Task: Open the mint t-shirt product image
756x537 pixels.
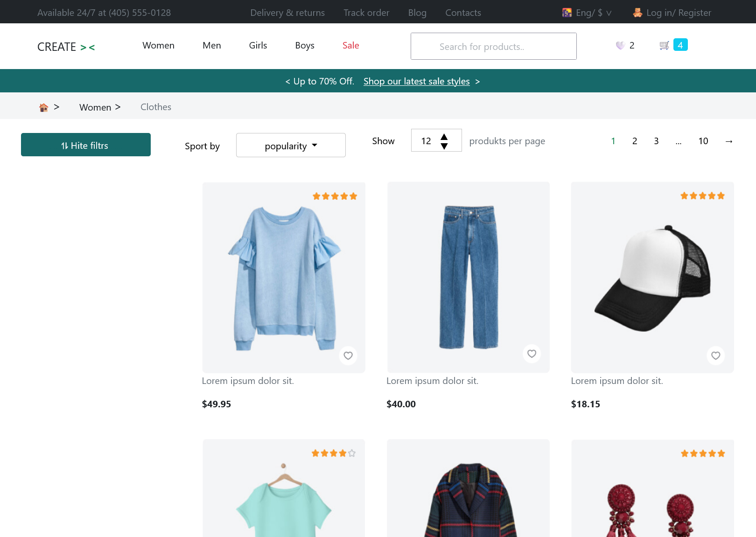Action: [x=284, y=488]
